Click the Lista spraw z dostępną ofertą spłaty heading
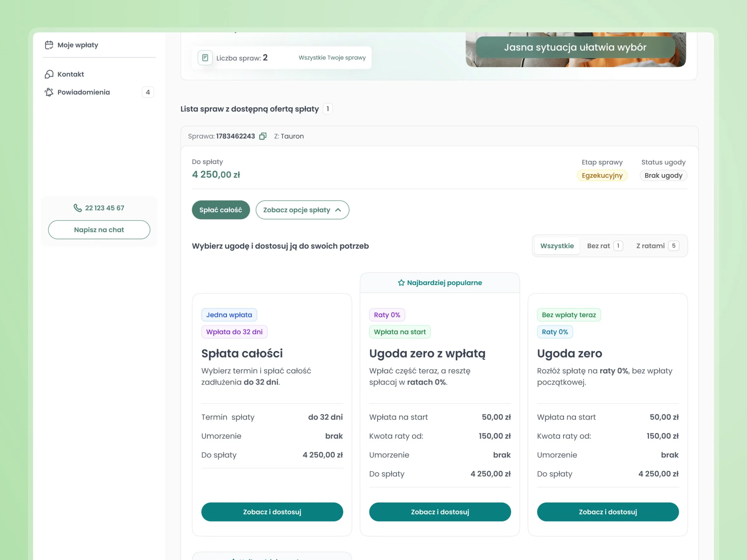Image resolution: width=747 pixels, height=560 pixels. coord(250,109)
